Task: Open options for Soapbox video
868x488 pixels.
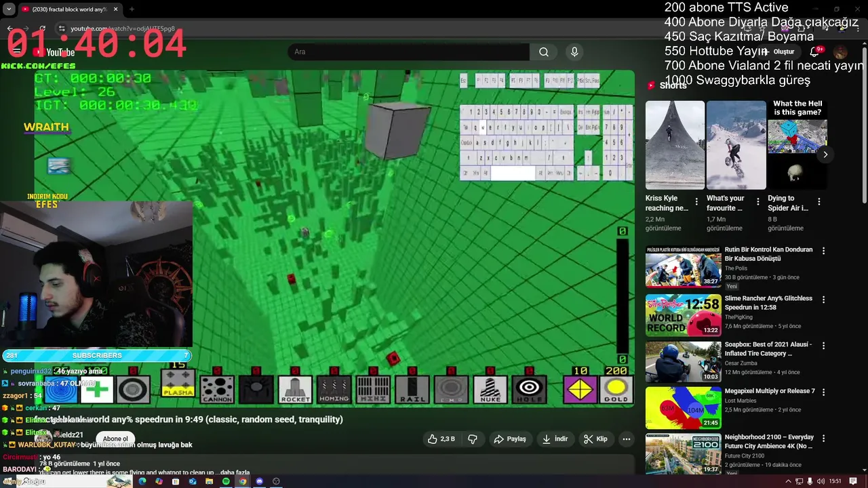Action: point(824,345)
